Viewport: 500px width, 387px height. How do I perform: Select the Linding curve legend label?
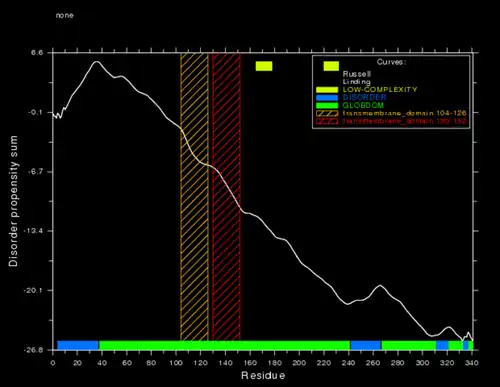coord(356,82)
